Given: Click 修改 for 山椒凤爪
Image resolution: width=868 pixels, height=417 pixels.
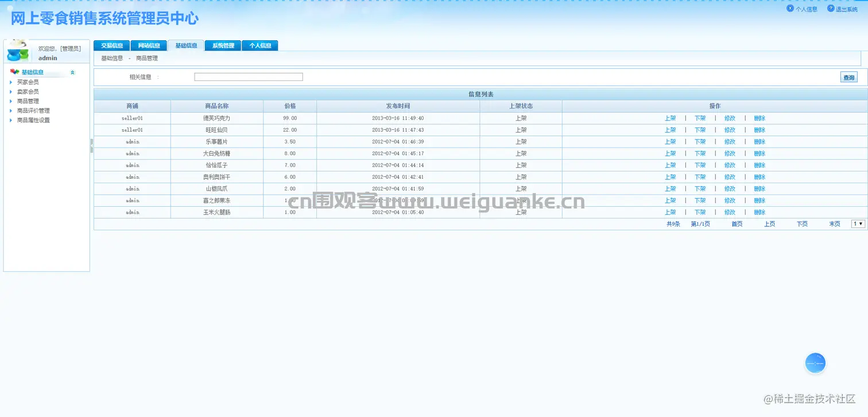Looking at the screenshot, I should [x=730, y=189].
